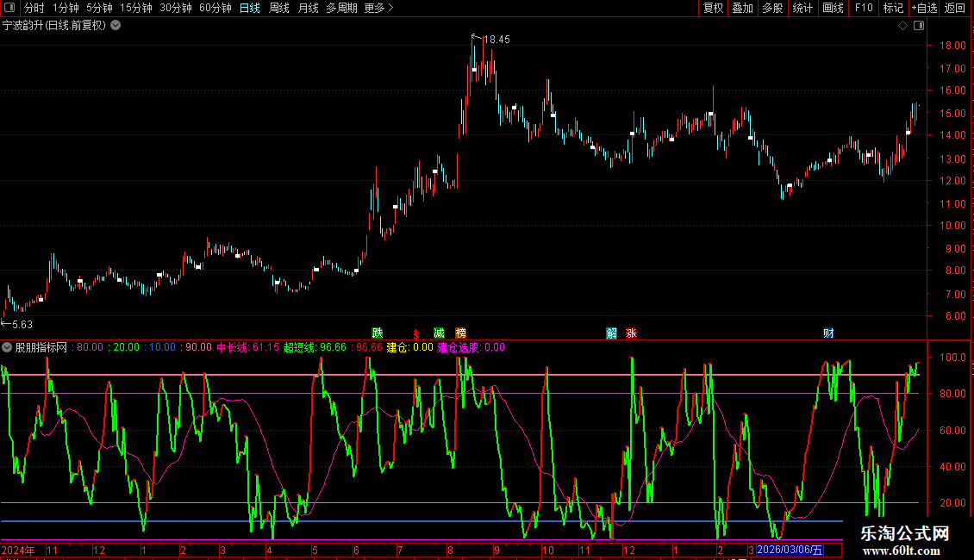Click the 股朋指标网 indicator name
Viewport: 974px width, 560px height.
[41, 348]
